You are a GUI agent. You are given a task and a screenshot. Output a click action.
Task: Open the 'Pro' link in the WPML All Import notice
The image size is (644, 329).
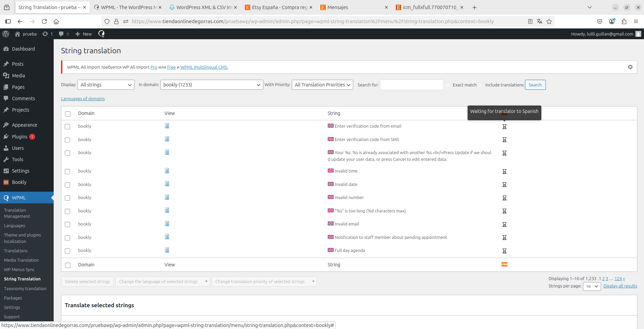[x=154, y=67]
